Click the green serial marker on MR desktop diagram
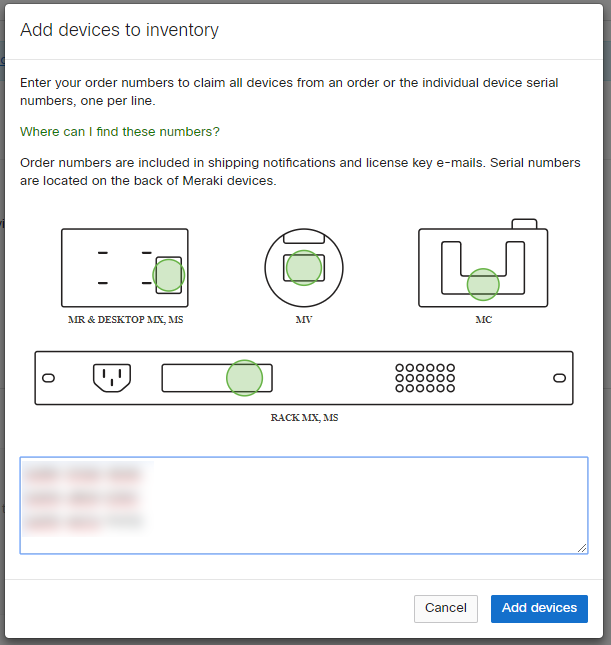Viewport: 611px width, 645px height. pos(169,275)
